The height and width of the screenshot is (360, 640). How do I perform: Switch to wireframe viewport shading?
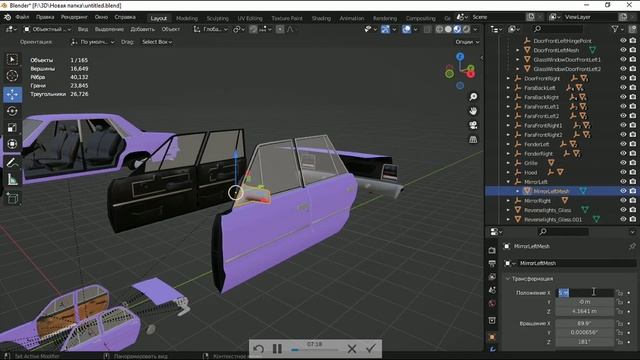(x=440, y=29)
